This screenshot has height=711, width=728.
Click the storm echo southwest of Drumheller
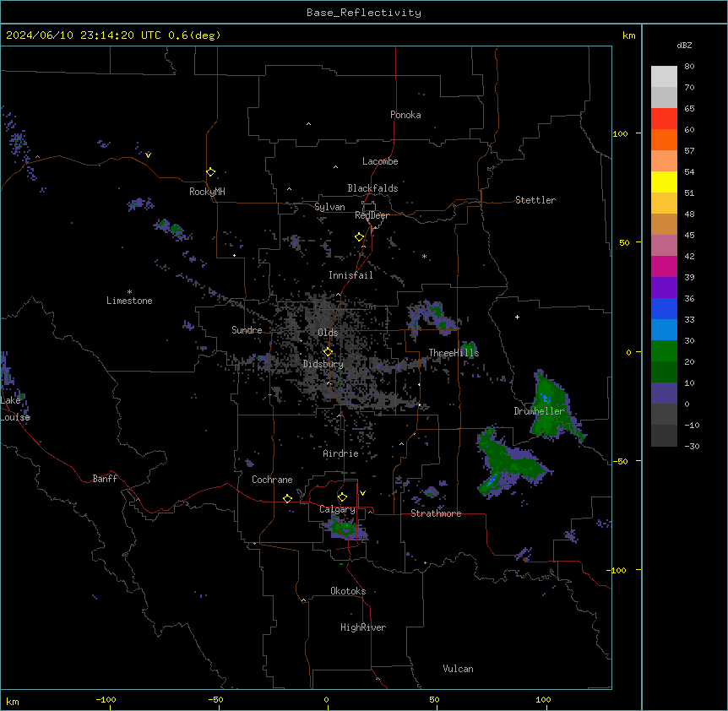tap(511, 464)
